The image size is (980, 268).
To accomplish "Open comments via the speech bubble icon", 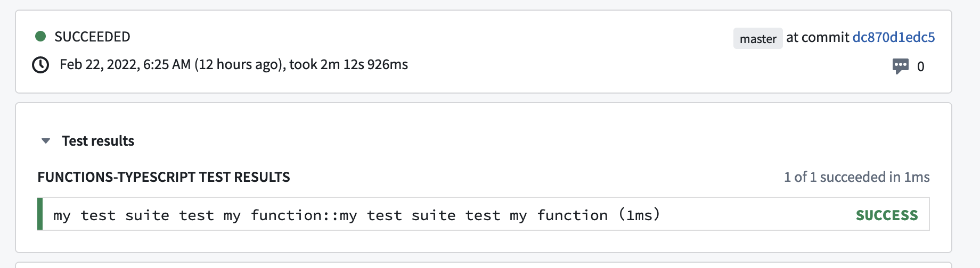I will 901,66.
